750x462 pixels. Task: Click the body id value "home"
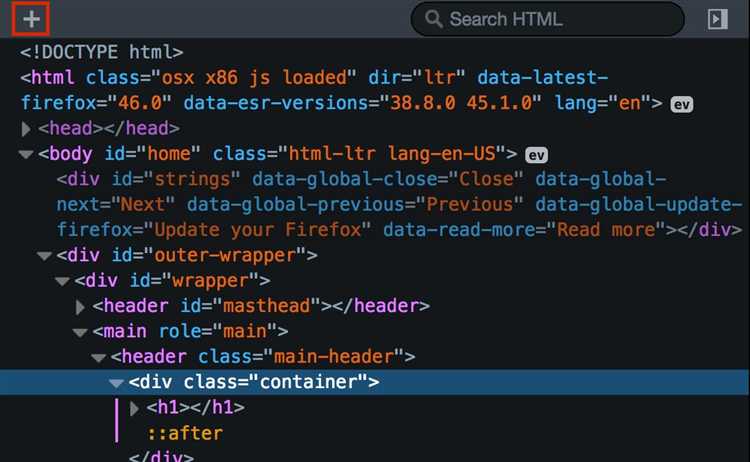coord(168,154)
